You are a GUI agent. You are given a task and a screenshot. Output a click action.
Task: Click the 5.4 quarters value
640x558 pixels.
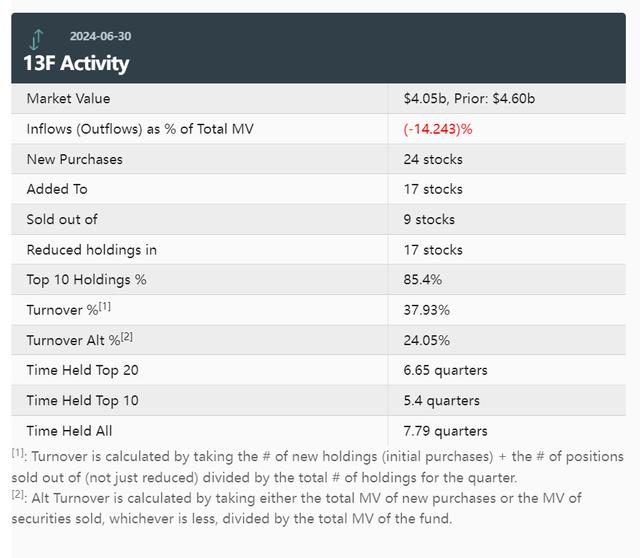(442, 400)
